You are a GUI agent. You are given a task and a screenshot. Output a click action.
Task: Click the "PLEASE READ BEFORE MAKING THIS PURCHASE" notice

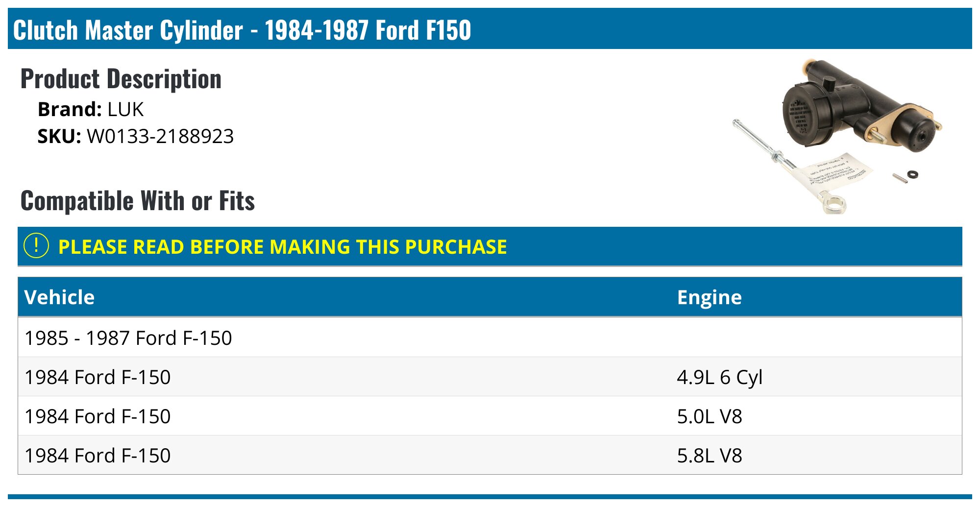282,247
